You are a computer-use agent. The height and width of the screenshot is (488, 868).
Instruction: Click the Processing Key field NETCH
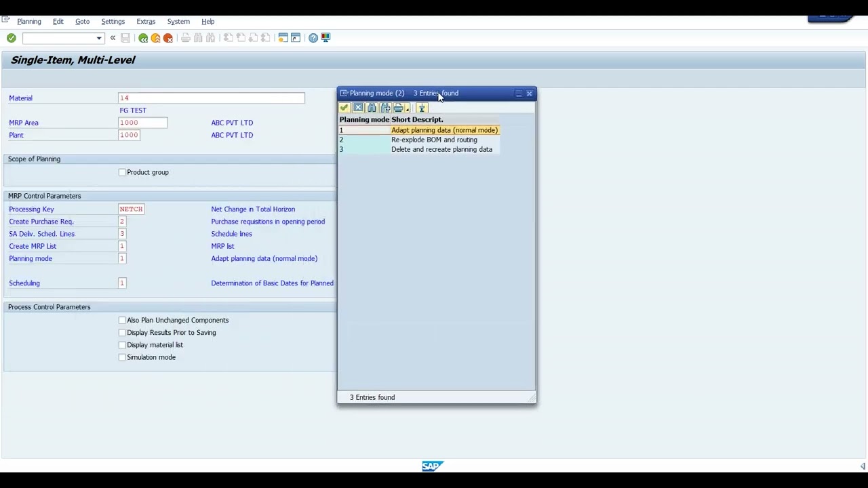131,209
